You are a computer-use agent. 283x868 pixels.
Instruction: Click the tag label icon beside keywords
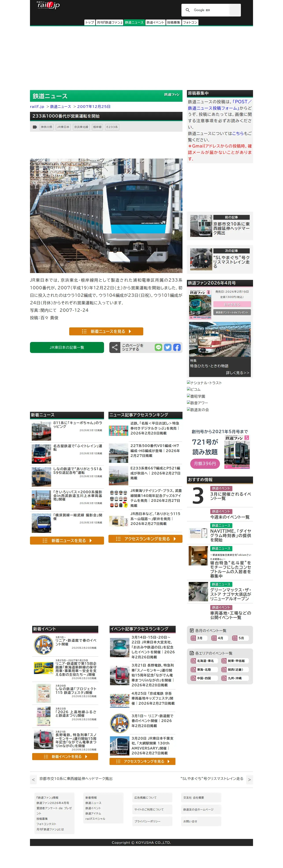35,127
